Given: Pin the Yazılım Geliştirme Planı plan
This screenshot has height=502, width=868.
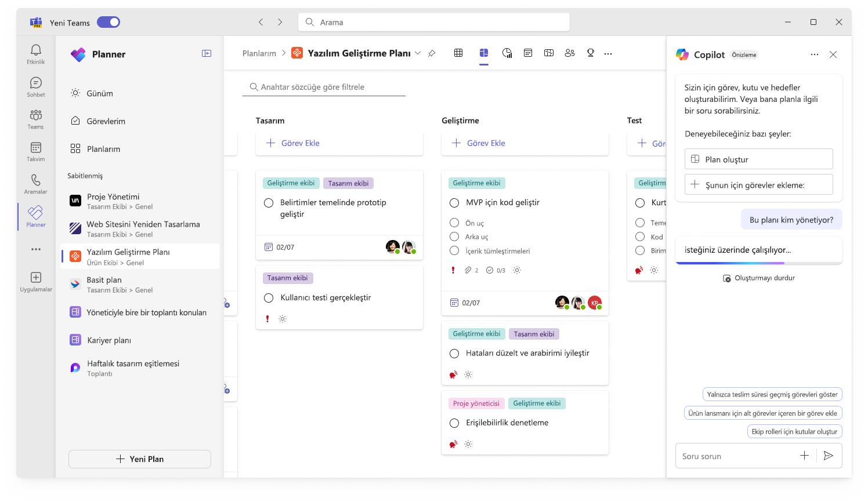Looking at the screenshot, I should (432, 53).
